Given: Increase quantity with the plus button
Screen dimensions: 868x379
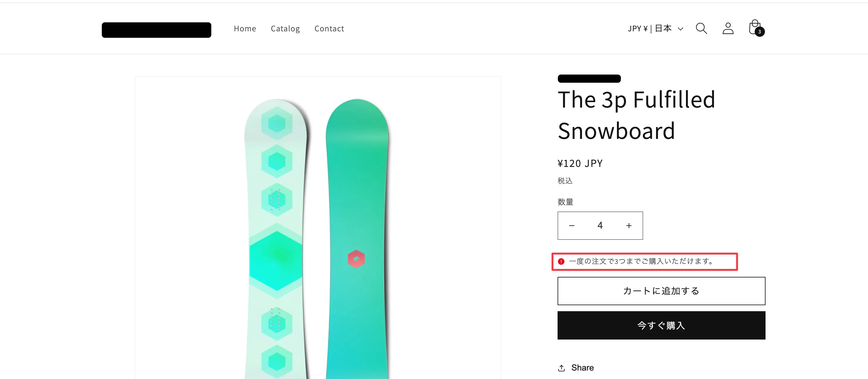Looking at the screenshot, I should 629,226.
